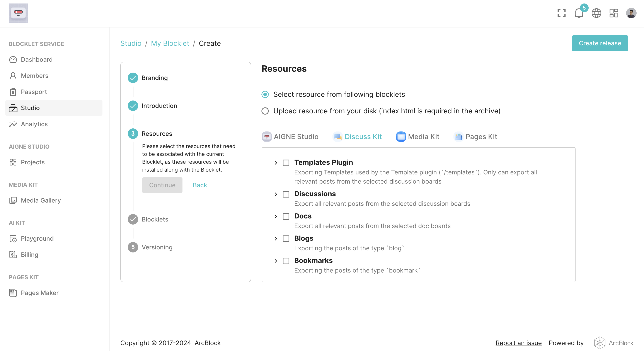
Task: Go back using the Back link
Action: [x=200, y=185]
